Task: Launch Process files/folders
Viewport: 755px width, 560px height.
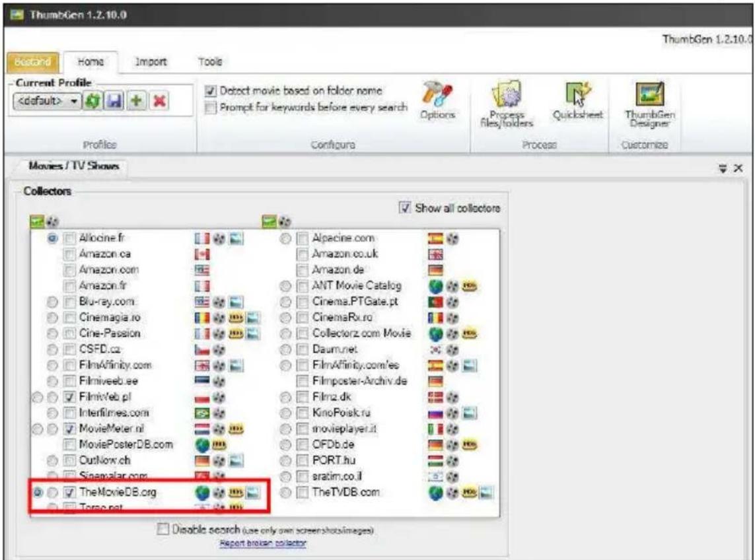Action: [507, 104]
